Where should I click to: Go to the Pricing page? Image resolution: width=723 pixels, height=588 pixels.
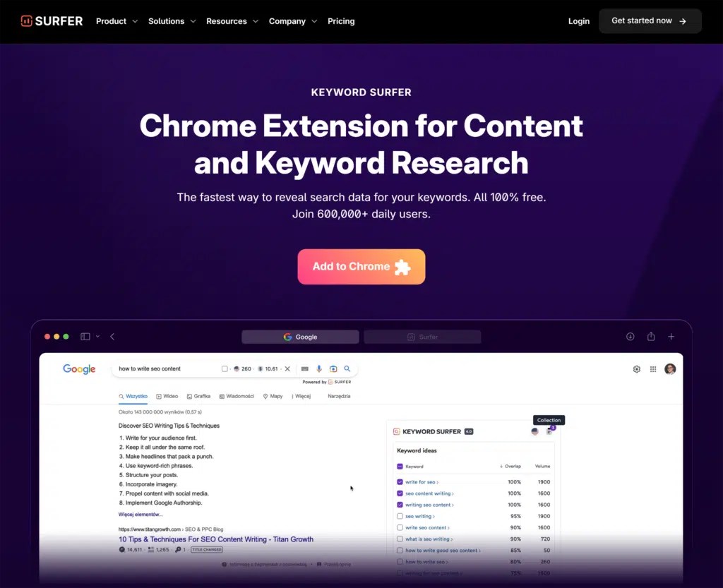[x=341, y=21]
